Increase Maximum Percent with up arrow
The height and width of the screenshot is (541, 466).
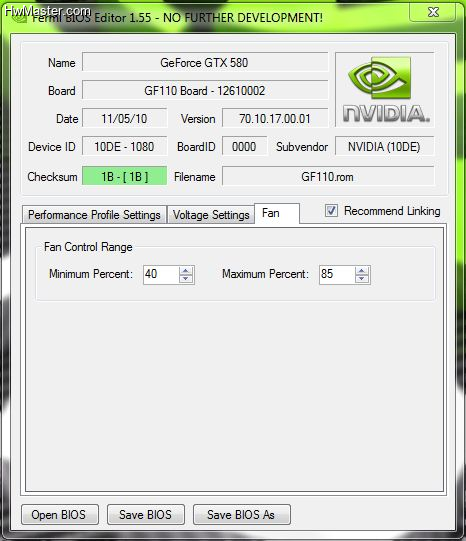tap(362, 271)
